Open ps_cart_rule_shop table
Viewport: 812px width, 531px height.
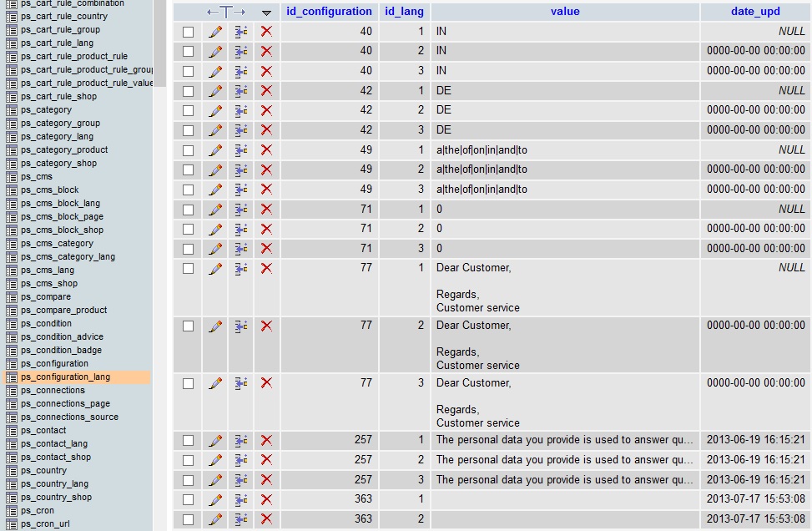[x=58, y=96]
